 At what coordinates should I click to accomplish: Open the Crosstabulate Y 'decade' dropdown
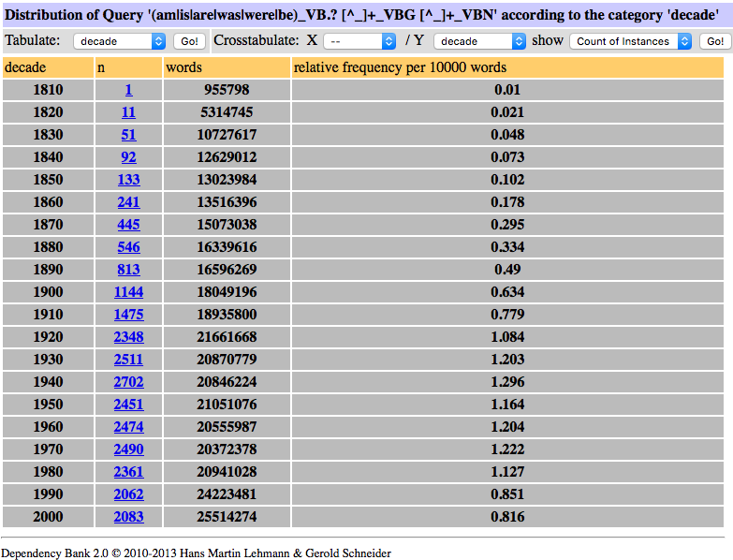coord(479,41)
